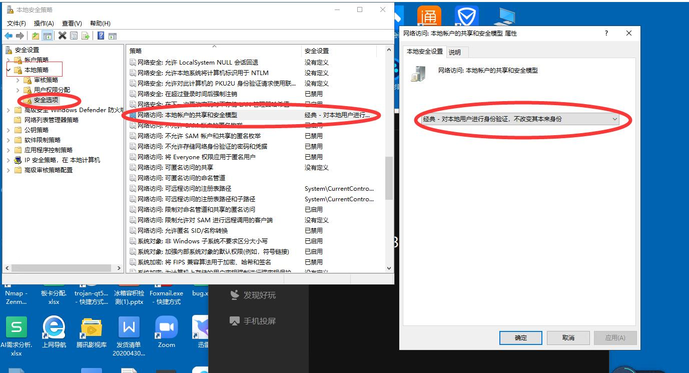Image resolution: width=689 pixels, height=373 pixels.
Task: Click the policy list vertical scrollbar thumb
Action: point(388,178)
